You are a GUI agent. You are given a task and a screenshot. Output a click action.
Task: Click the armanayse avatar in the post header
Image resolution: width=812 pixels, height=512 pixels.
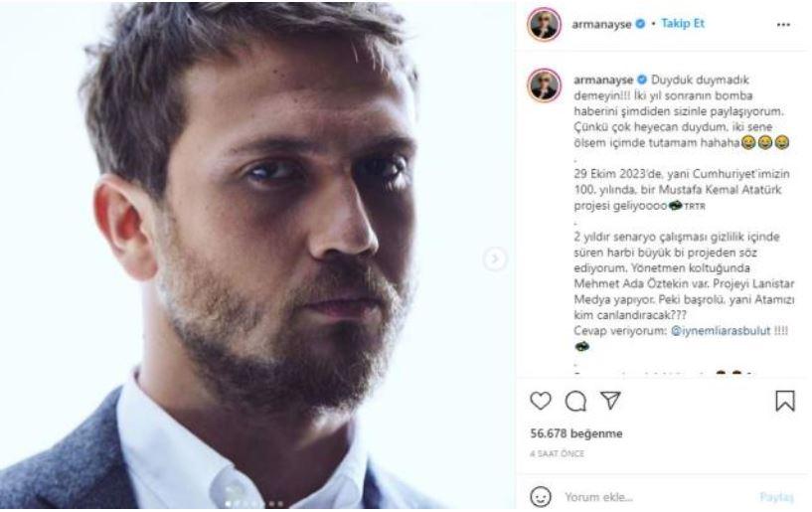click(x=544, y=26)
